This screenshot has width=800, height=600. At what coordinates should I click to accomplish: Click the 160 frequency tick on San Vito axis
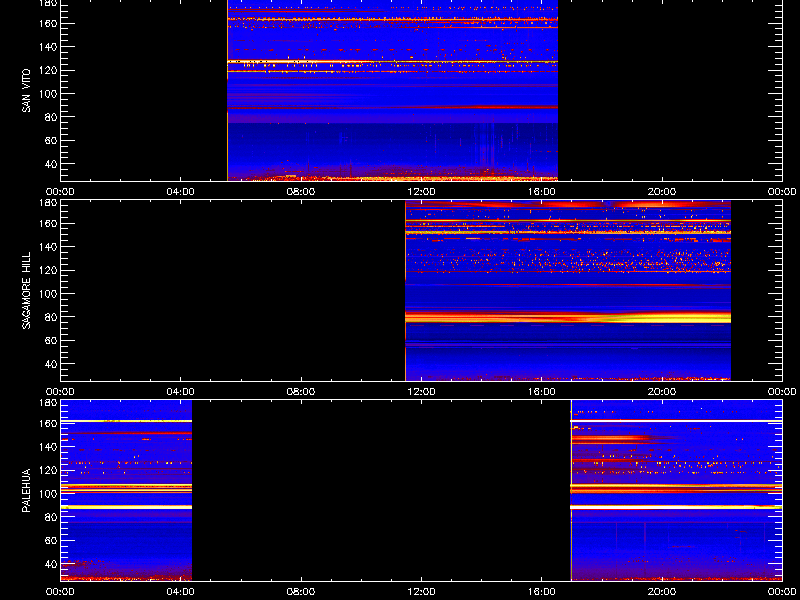[48, 23]
